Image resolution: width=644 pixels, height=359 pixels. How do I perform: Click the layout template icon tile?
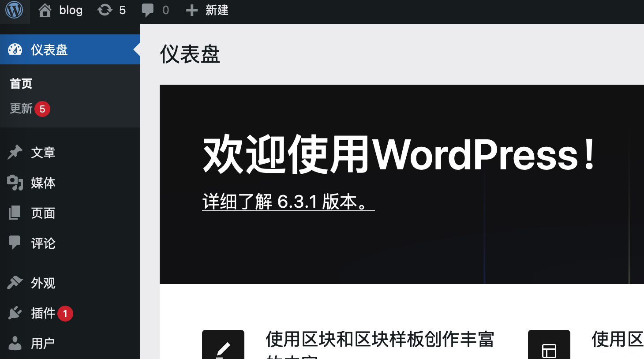point(549,344)
